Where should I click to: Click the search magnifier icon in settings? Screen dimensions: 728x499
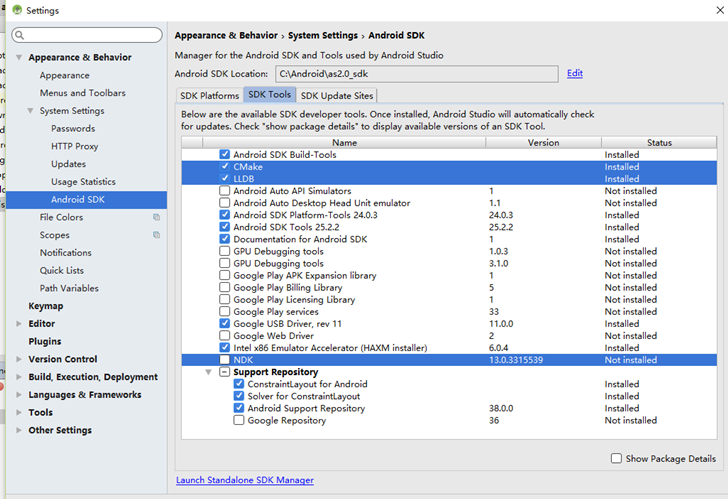point(20,35)
